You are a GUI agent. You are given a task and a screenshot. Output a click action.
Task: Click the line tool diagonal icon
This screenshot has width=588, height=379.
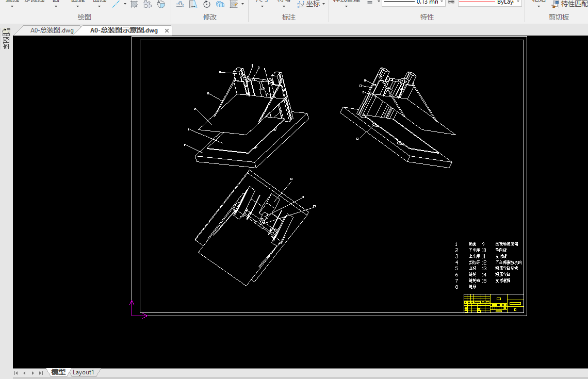[x=116, y=4]
